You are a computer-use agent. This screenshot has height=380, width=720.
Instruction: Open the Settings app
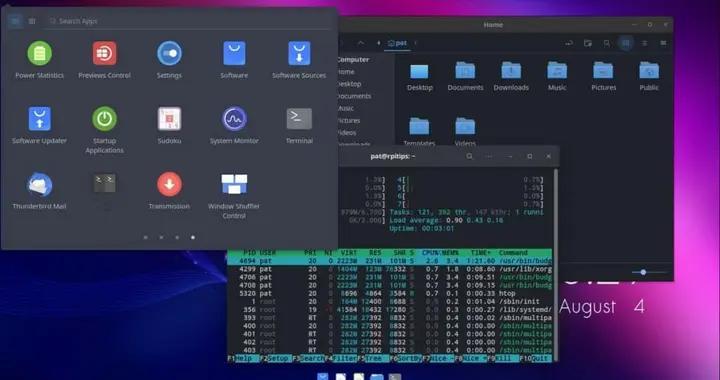click(x=169, y=60)
